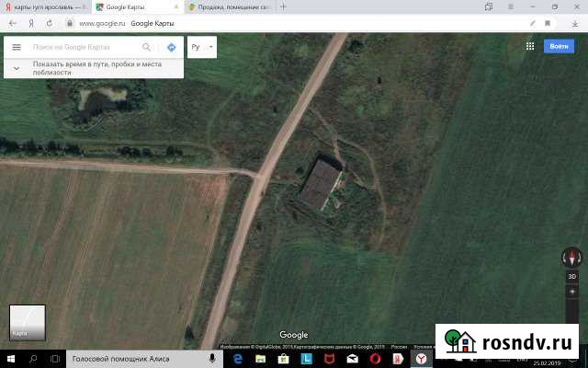Image resolution: width=588 pixels, height=368 pixels.
Task: Open the Ру language dropdown
Action: pyautogui.click(x=201, y=47)
